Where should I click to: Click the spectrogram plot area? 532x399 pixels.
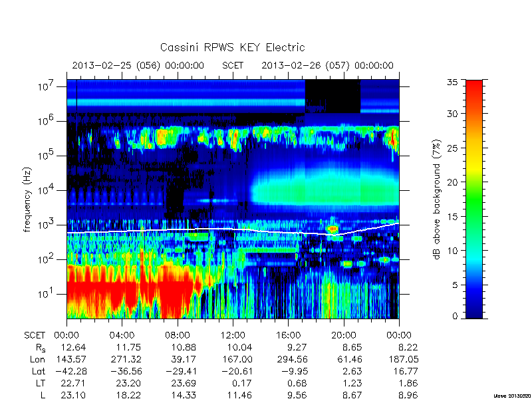coord(233,199)
